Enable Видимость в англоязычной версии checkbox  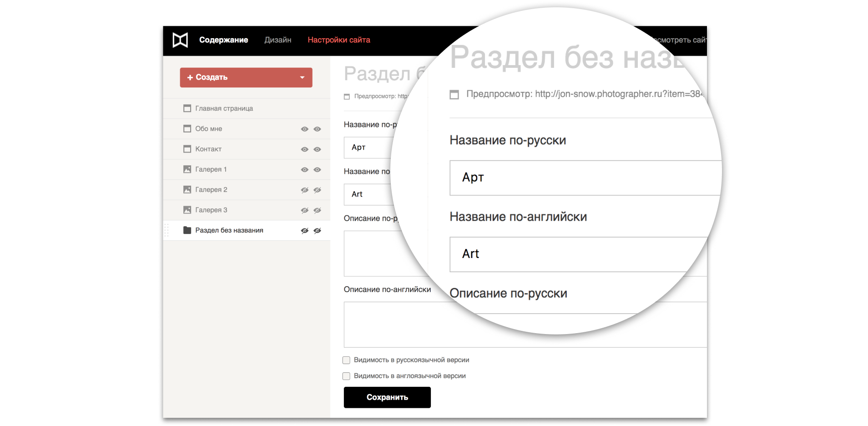346,376
